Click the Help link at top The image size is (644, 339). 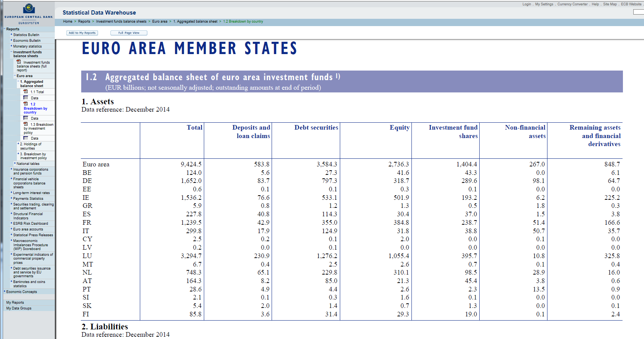(595, 4)
